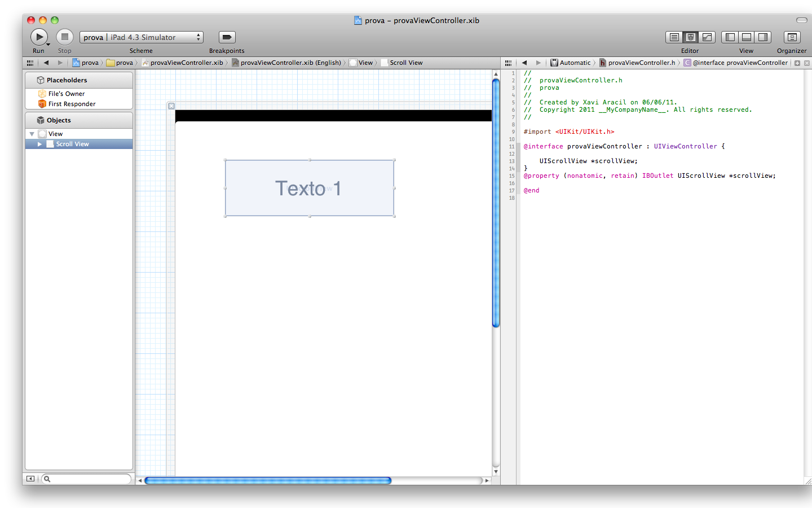Expand the Scroll View disclosure triangle
Screen dimensions: 812x508
pos(39,144)
